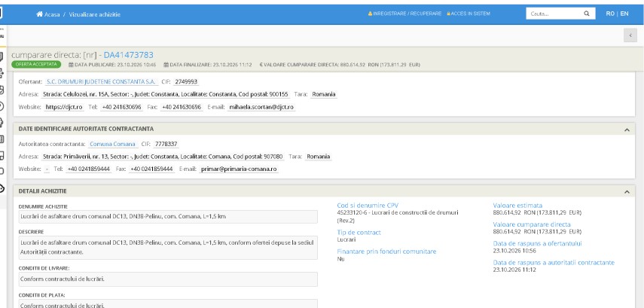
Task: Click the home icon beside Acasa
Action: tap(39, 14)
